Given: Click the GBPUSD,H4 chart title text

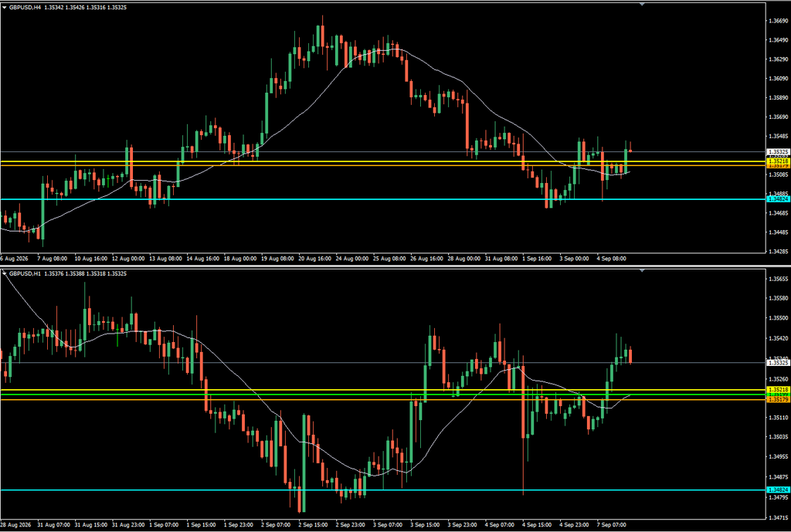Looking at the screenshot, I should 25,8.
